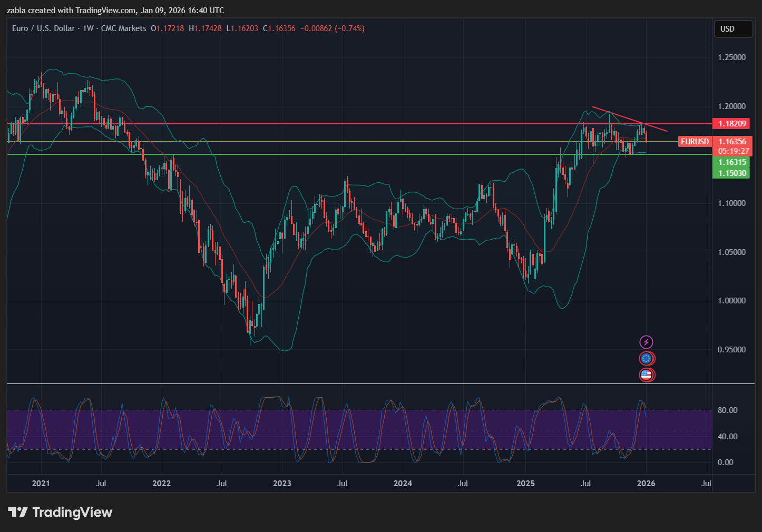Click the EURUSD symbol label on chart
This screenshot has height=532, width=762.
pyautogui.click(x=694, y=142)
